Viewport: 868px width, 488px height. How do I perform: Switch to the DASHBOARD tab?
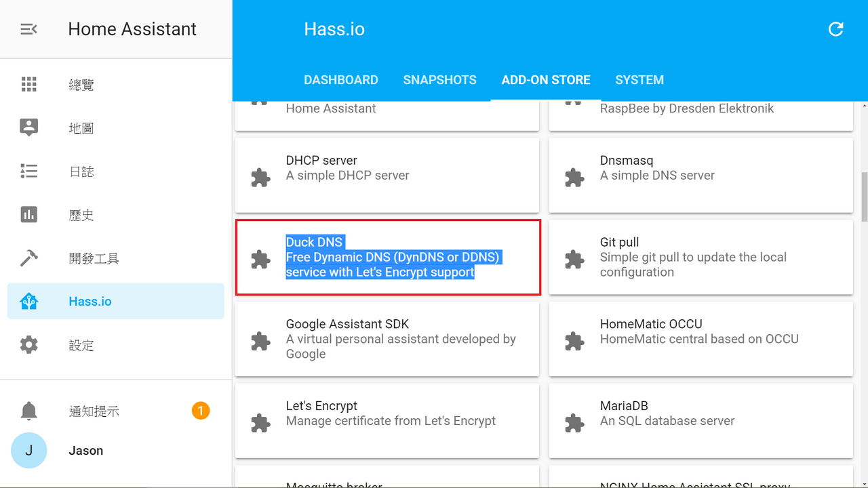(x=341, y=80)
